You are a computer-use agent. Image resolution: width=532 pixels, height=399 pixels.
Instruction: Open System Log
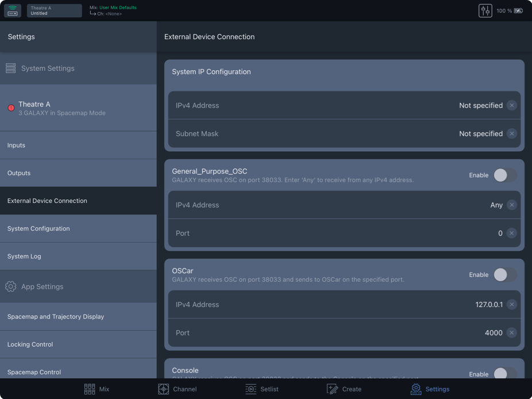(x=78, y=256)
